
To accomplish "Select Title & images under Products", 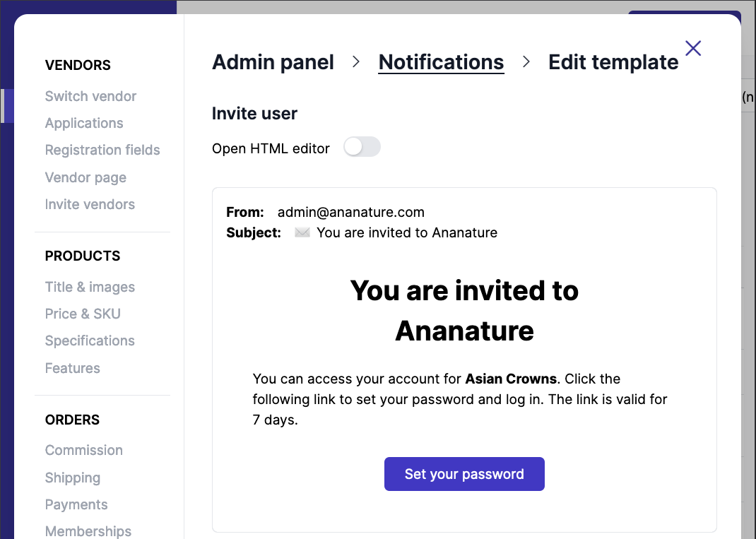I will [x=90, y=287].
